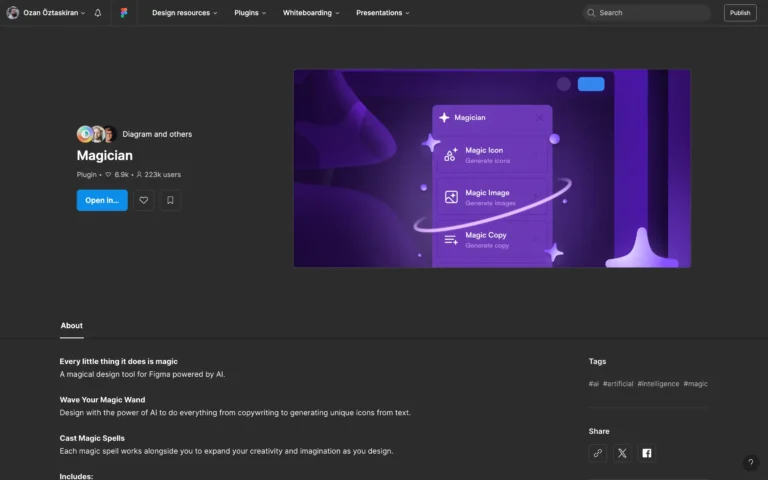
Task: Click the Magician plugin title
Action: click(104, 156)
